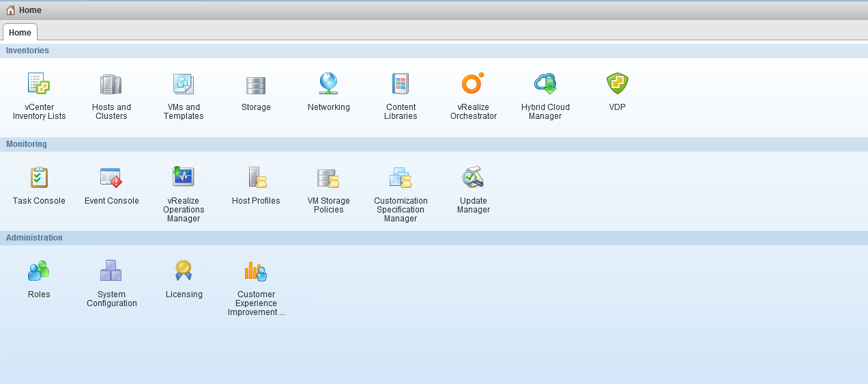This screenshot has height=384, width=868.
Task: Open the Event Console
Action: click(x=111, y=178)
